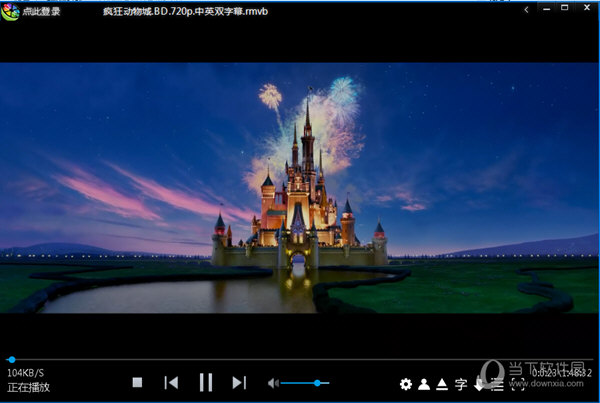The height and width of the screenshot is (403, 600).
Task: Click the player logo avatar icon
Action: click(11, 10)
